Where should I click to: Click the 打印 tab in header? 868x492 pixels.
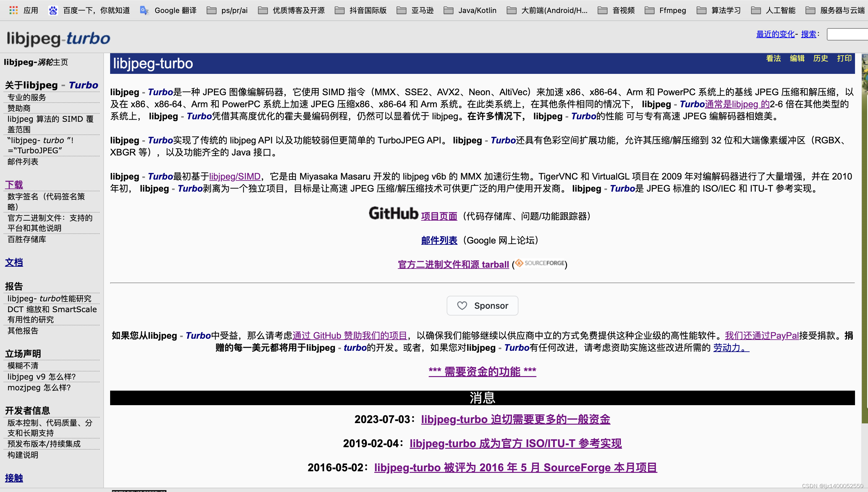pyautogui.click(x=844, y=58)
